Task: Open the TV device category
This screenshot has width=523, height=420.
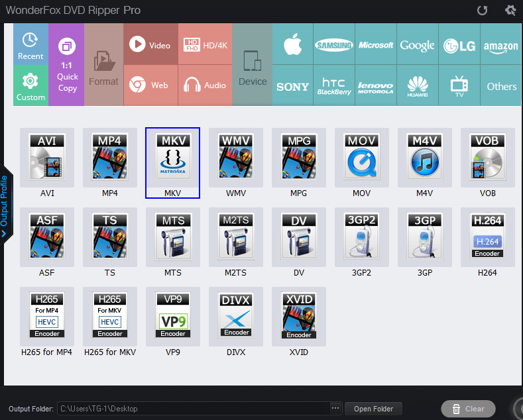Action: (459, 85)
